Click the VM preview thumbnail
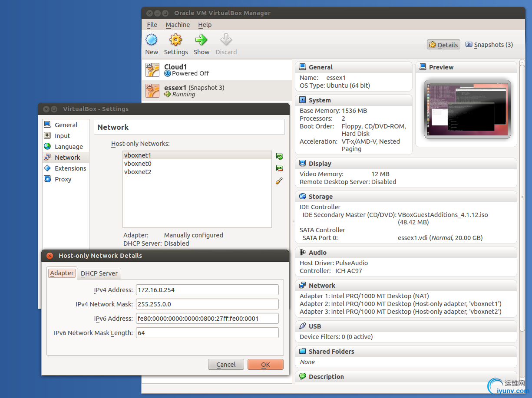 pyautogui.click(x=467, y=109)
